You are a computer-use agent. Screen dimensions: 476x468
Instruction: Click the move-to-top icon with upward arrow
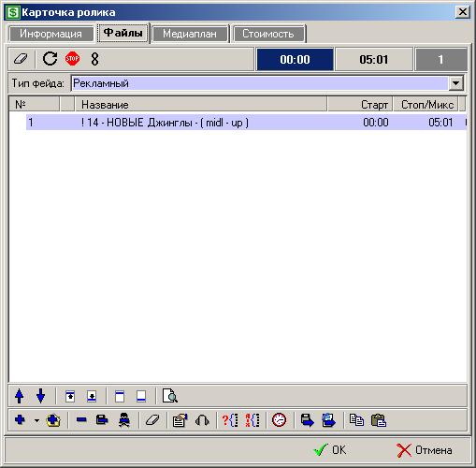70,396
